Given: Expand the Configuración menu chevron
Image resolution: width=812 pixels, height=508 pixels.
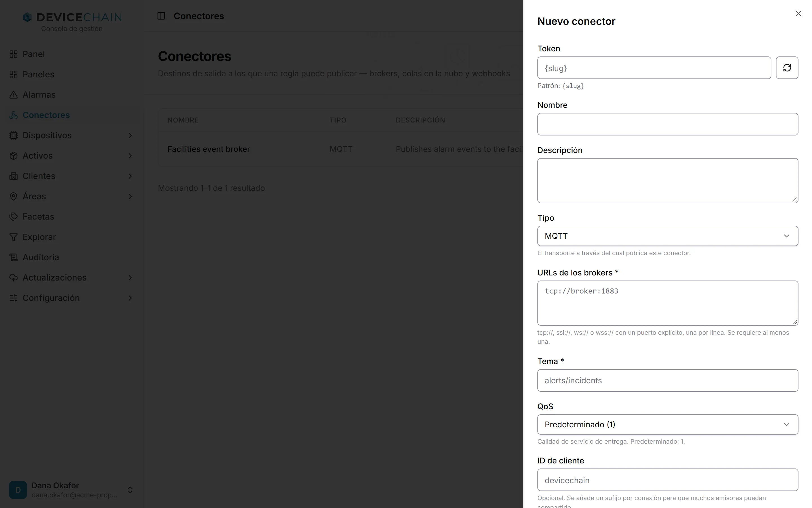Looking at the screenshot, I should click(x=130, y=298).
